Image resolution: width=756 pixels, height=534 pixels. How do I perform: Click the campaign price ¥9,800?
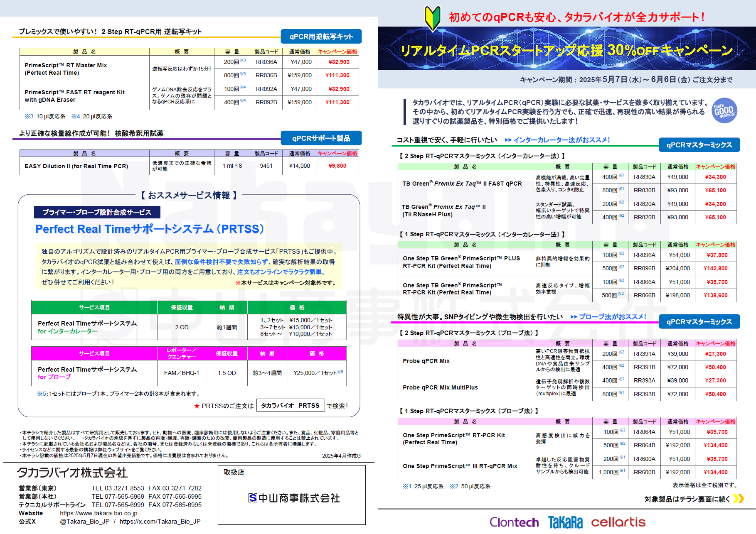[337, 166]
